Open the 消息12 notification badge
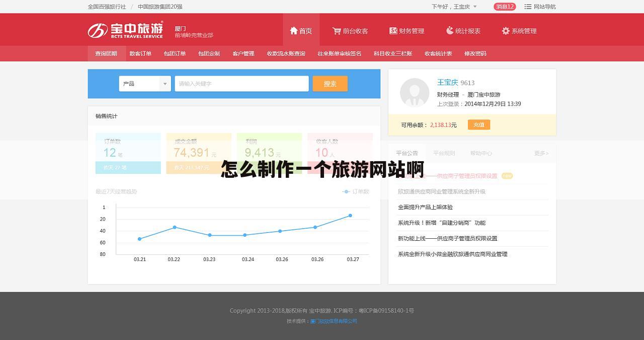Viewport: 644px width, 340px height. [x=505, y=7]
